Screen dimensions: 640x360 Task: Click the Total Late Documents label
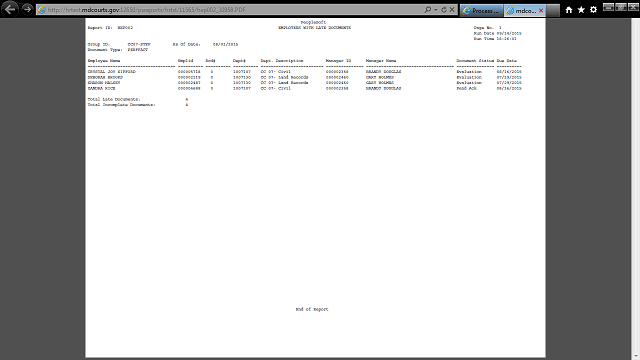[x=114, y=100]
